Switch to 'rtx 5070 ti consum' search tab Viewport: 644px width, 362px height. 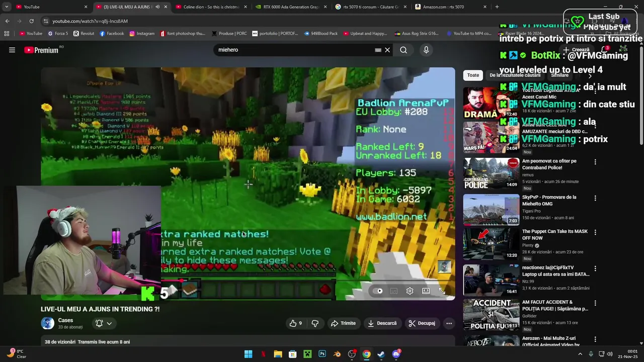tap(370, 7)
